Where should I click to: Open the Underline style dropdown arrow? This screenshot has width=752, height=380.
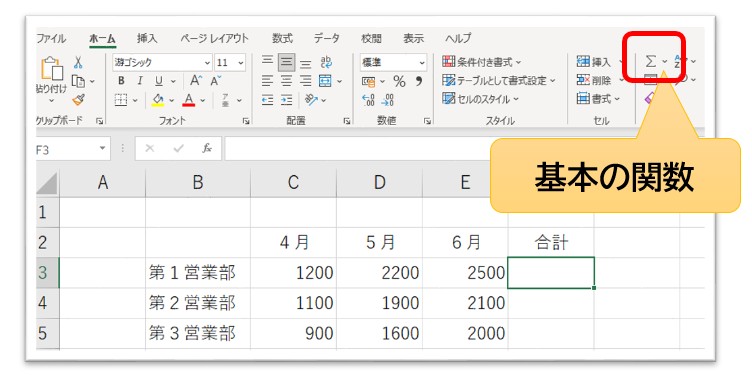click(x=173, y=82)
